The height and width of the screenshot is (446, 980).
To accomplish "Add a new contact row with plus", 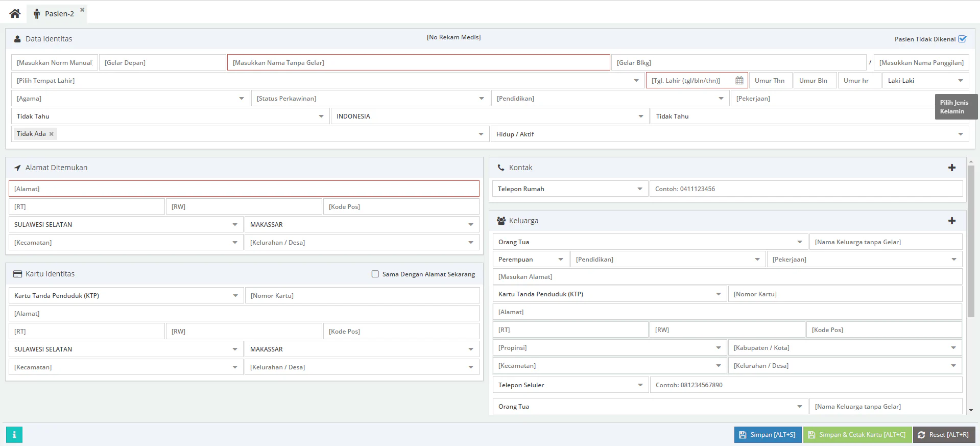I will point(952,168).
